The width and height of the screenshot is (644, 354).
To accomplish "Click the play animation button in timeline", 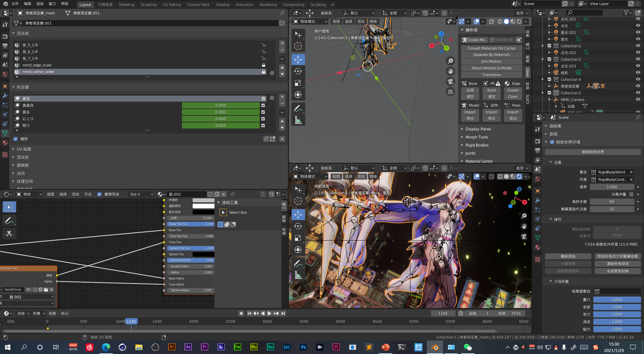I will [270, 313].
